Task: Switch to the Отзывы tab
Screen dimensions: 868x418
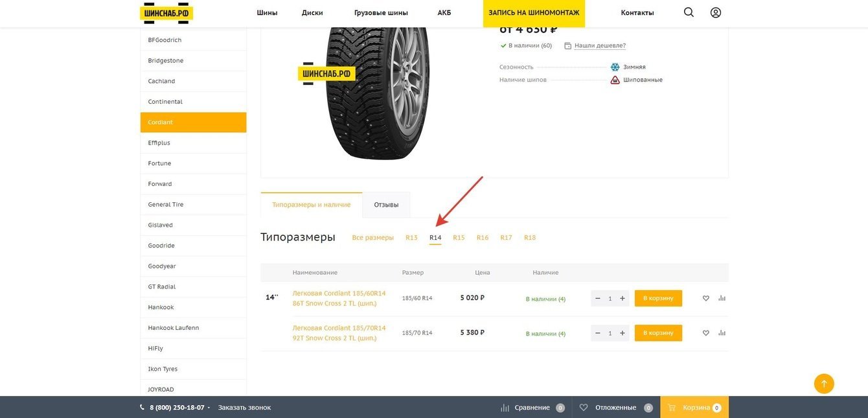Action: pyautogui.click(x=386, y=205)
